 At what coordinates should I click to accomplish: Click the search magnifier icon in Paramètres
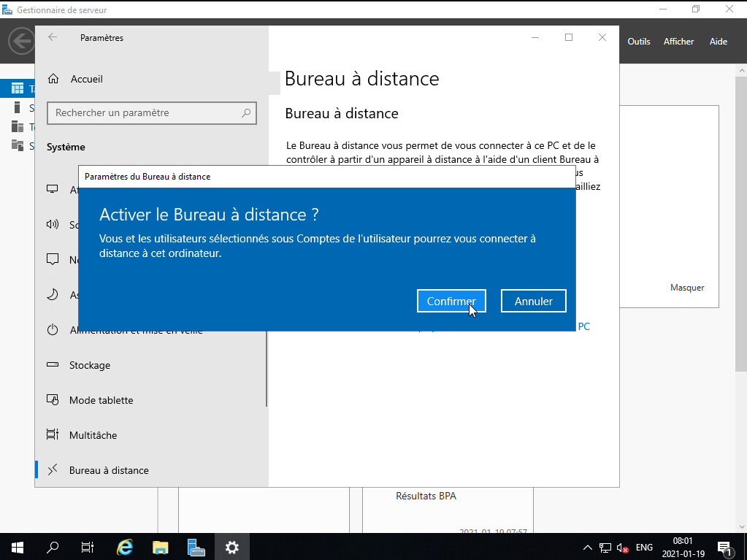point(247,113)
